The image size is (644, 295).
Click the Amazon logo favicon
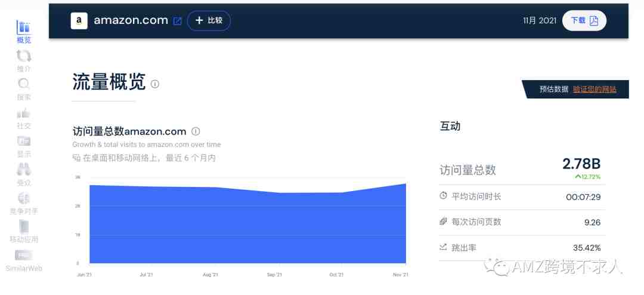[79, 20]
